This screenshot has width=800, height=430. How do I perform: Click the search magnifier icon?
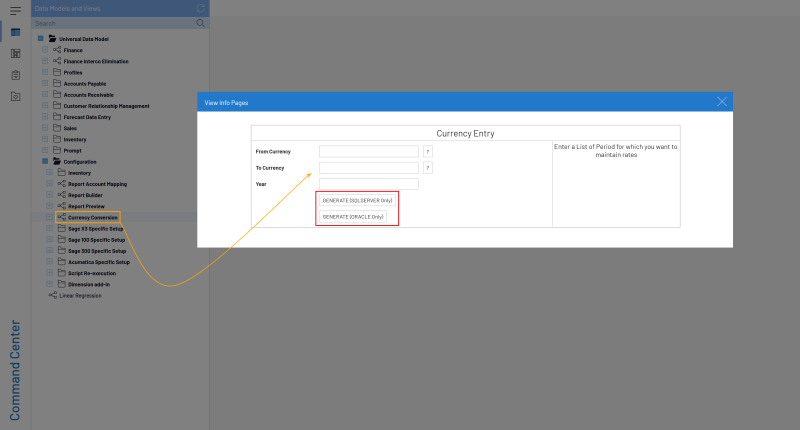click(201, 22)
